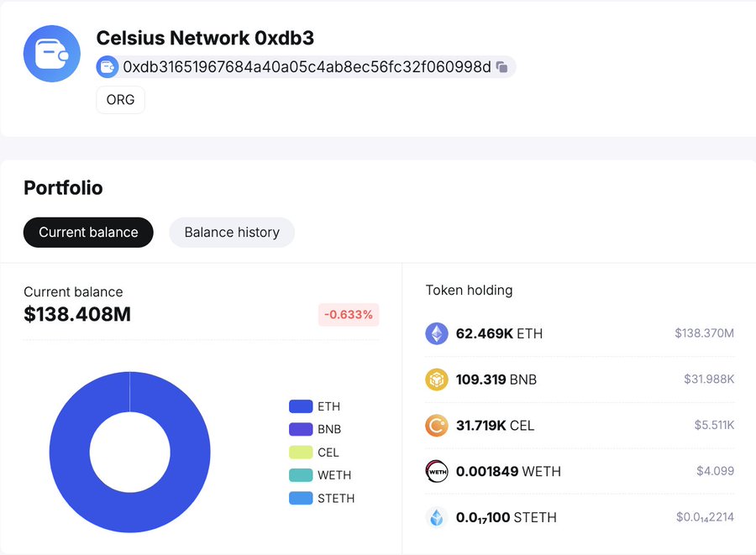This screenshot has height=555, width=756.
Task: Click the WETH token icon
Action: (437, 471)
